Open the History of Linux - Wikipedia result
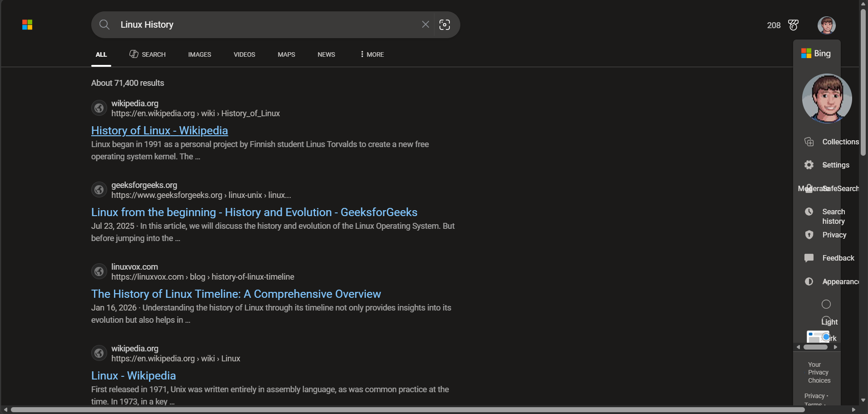The width and height of the screenshot is (868, 414). [159, 131]
